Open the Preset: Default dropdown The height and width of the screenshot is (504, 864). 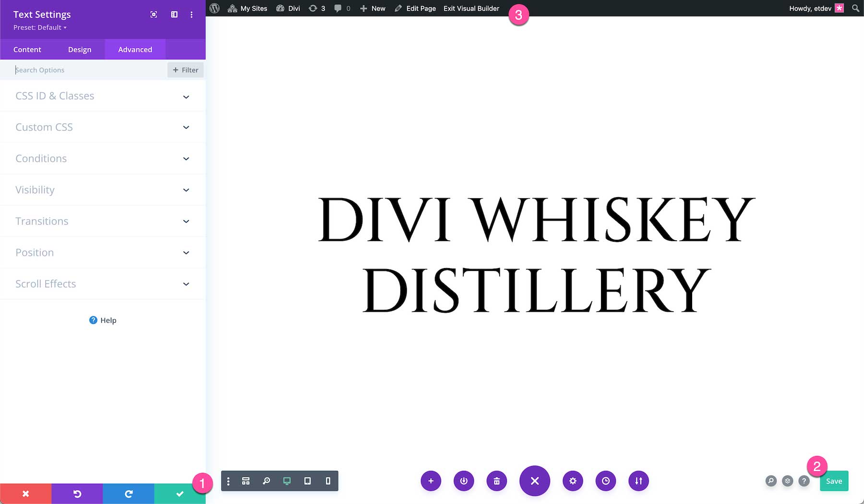40,27
